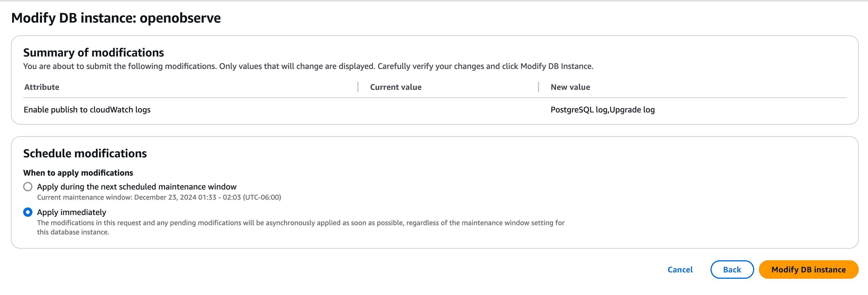Select "Apply during the next scheduled maintenance window"

pos(28,186)
